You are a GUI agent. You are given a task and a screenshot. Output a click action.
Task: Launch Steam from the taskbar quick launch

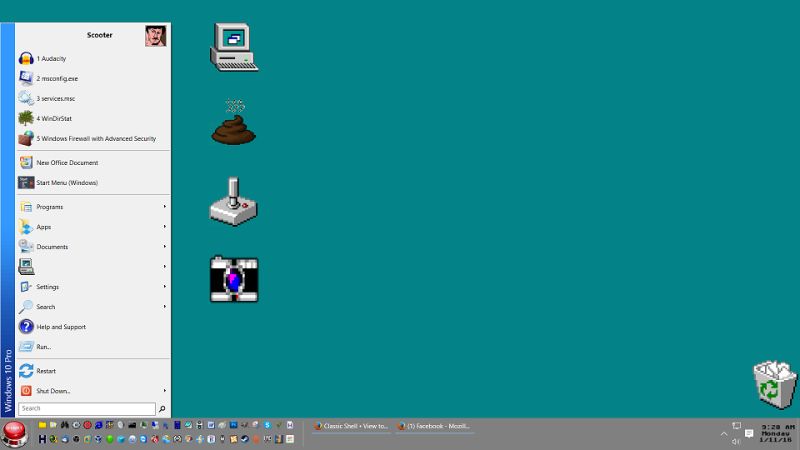[244, 439]
